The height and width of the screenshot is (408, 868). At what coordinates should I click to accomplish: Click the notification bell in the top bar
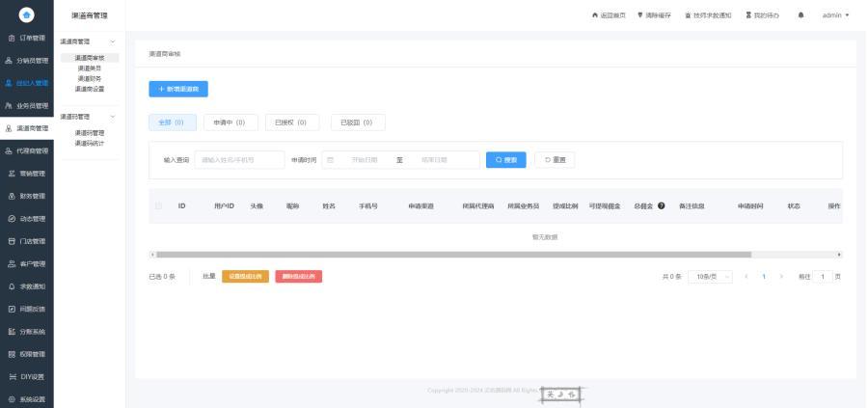(x=801, y=15)
